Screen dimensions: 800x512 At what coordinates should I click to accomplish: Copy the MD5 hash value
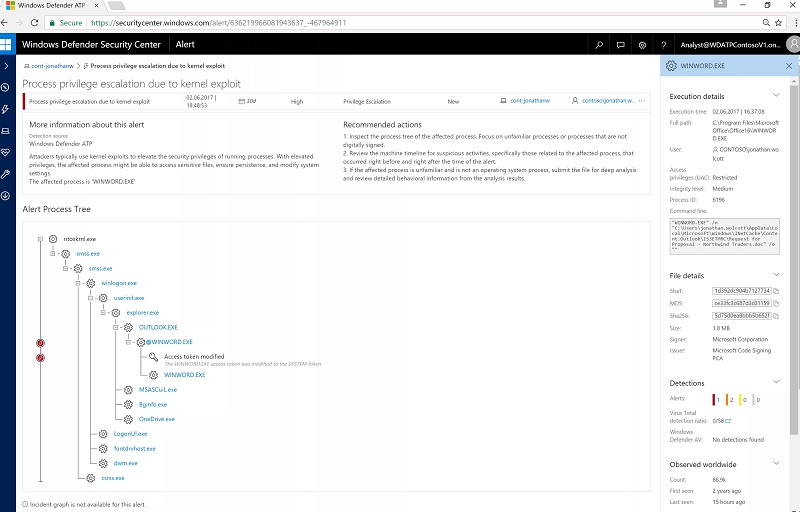(x=776, y=303)
